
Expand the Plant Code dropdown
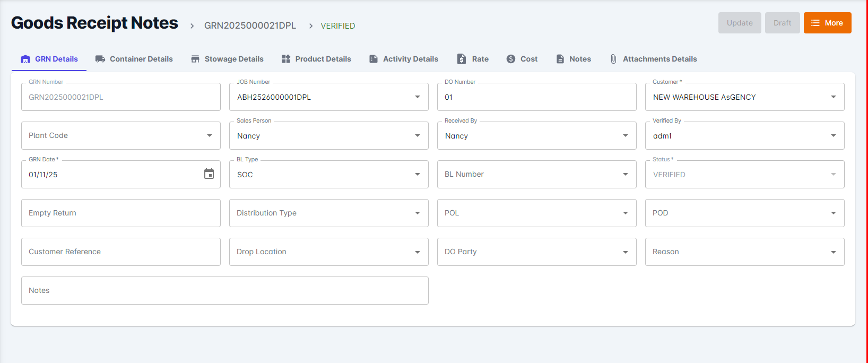pyautogui.click(x=210, y=136)
